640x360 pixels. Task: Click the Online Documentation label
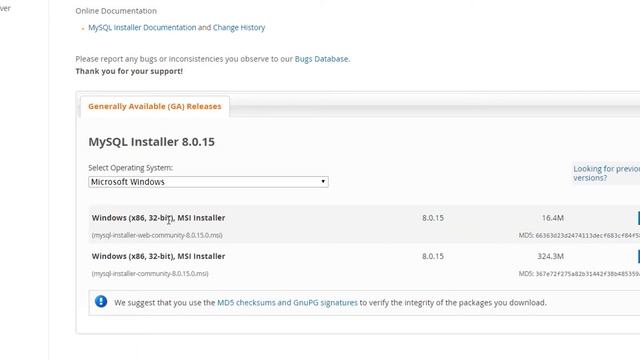pos(116,11)
